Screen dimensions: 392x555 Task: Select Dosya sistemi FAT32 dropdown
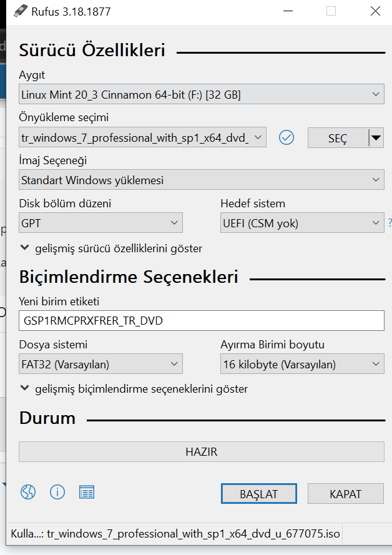point(100,364)
